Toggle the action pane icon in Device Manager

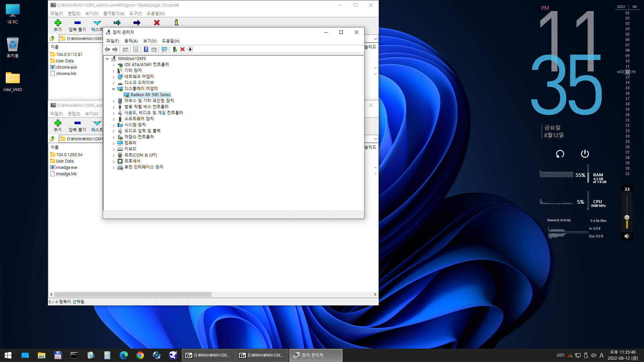click(x=154, y=49)
